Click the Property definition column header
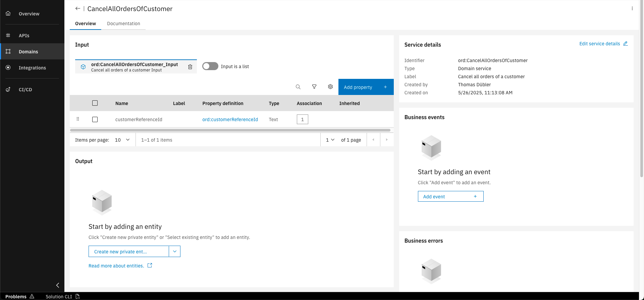The width and height of the screenshot is (644, 300). [x=223, y=103]
